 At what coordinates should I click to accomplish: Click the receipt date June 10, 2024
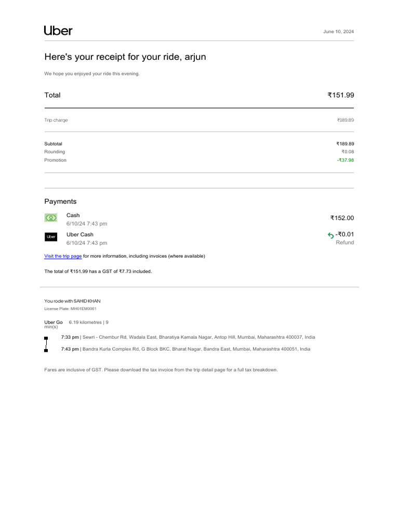pos(338,32)
